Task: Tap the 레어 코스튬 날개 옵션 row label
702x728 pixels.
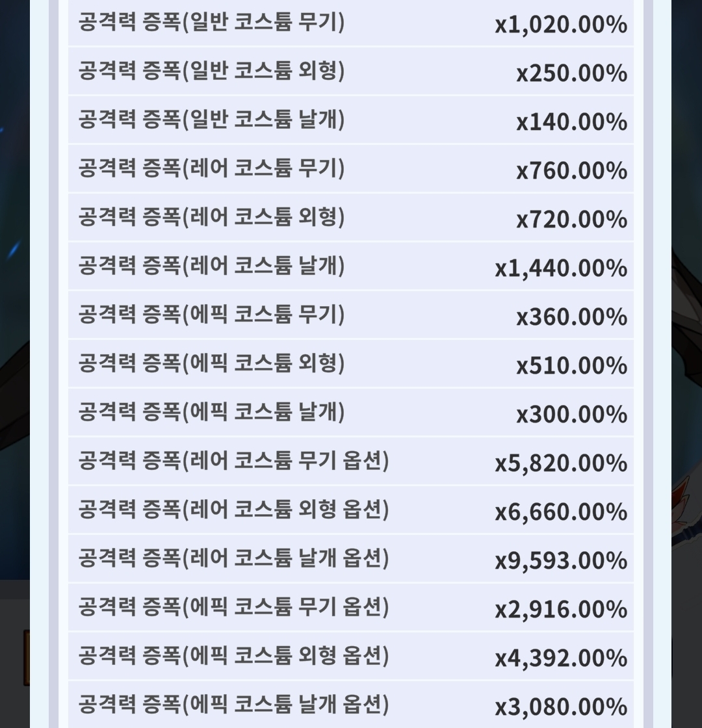Action: 233,558
